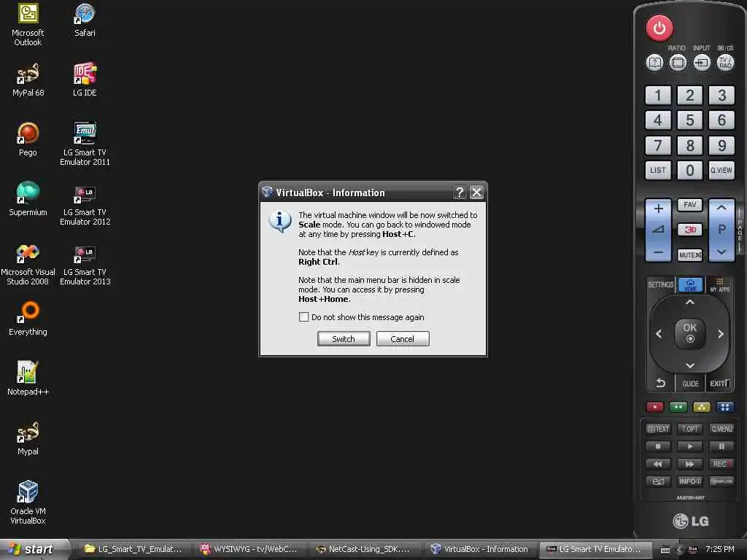Viewport: 747px width, 560px height.
Task: Click the stop playback button on the remote
Action: click(658, 446)
